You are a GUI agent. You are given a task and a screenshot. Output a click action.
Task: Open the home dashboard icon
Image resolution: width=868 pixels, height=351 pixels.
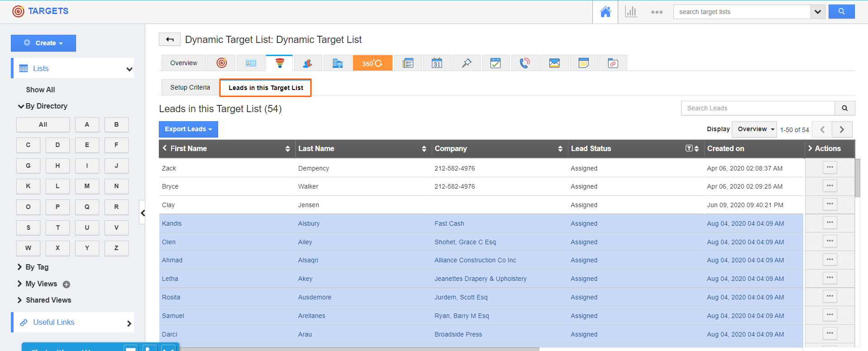point(605,12)
